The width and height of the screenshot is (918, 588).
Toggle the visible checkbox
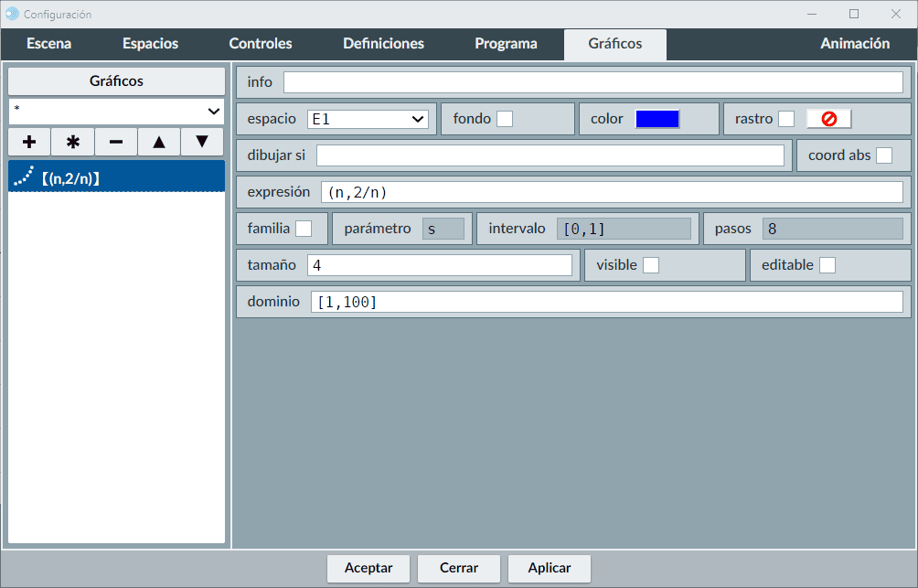[x=651, y=265]
